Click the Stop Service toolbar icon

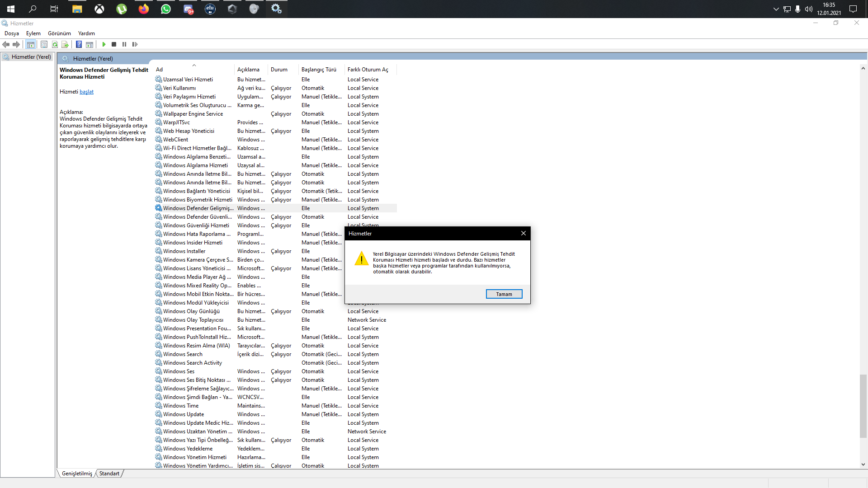114,44
